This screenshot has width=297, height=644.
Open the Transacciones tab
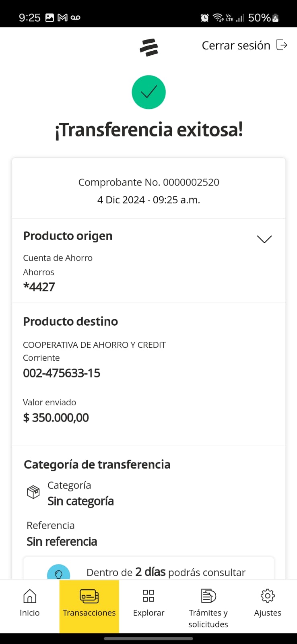tap(89, 606)
